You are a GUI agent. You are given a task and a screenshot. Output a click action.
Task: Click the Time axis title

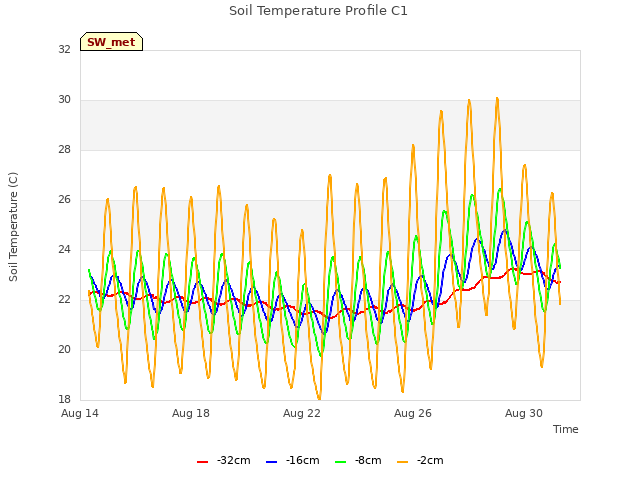pos(565,429)
